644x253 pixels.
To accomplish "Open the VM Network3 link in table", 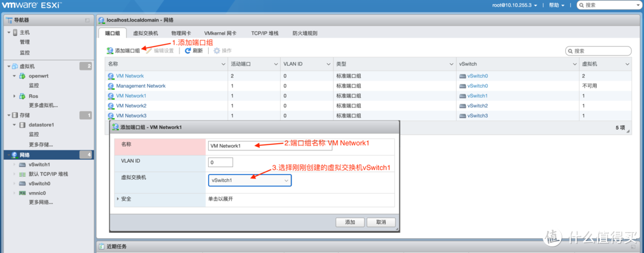I will (131, 116).
